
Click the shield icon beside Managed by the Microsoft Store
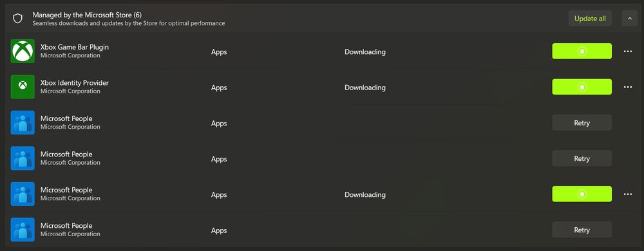tap(17, 19)
